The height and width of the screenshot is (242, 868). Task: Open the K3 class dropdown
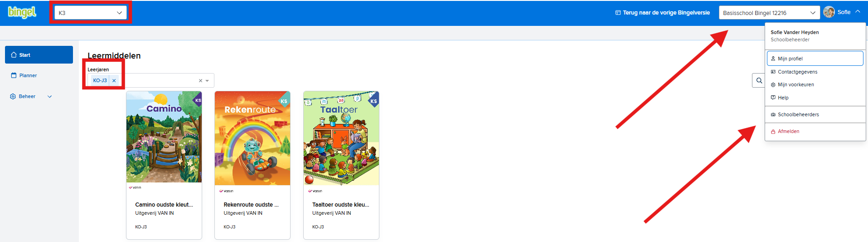click(91, 13)
